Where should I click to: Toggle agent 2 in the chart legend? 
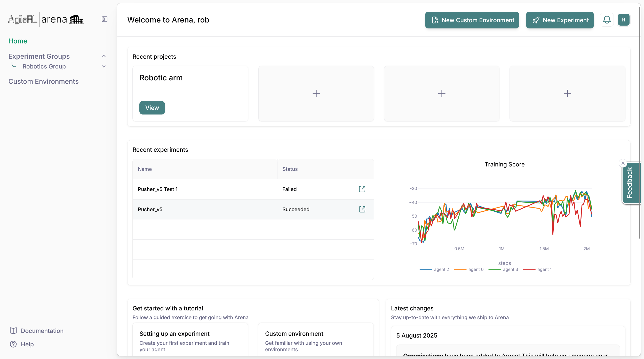pos(441,269)
